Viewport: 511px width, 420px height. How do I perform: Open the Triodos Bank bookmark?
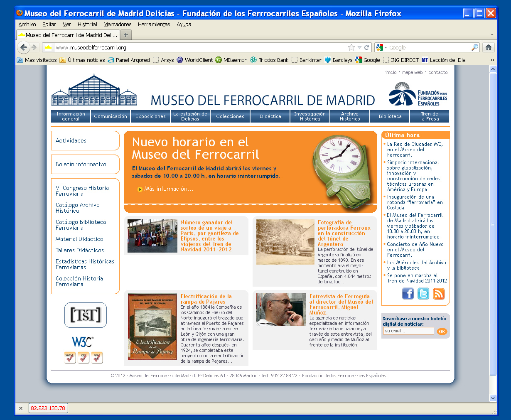(269, 60)
